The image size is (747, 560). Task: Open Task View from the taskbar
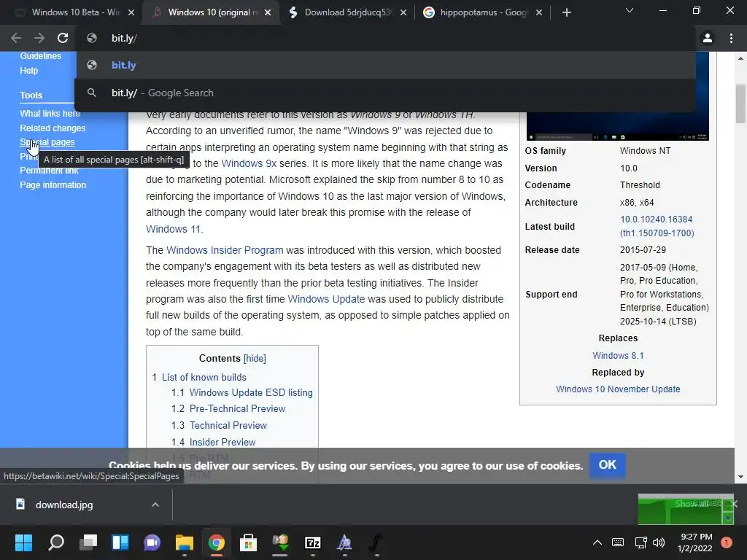(88, 542)
